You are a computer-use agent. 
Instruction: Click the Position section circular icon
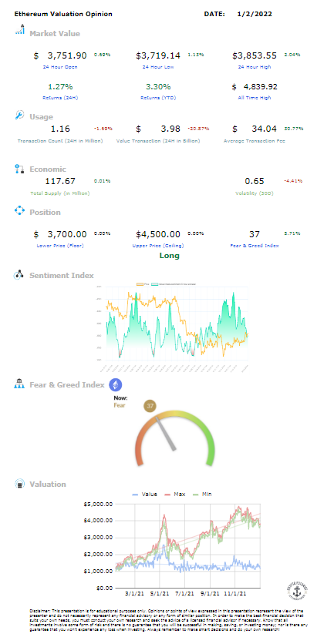click(20, 212)
